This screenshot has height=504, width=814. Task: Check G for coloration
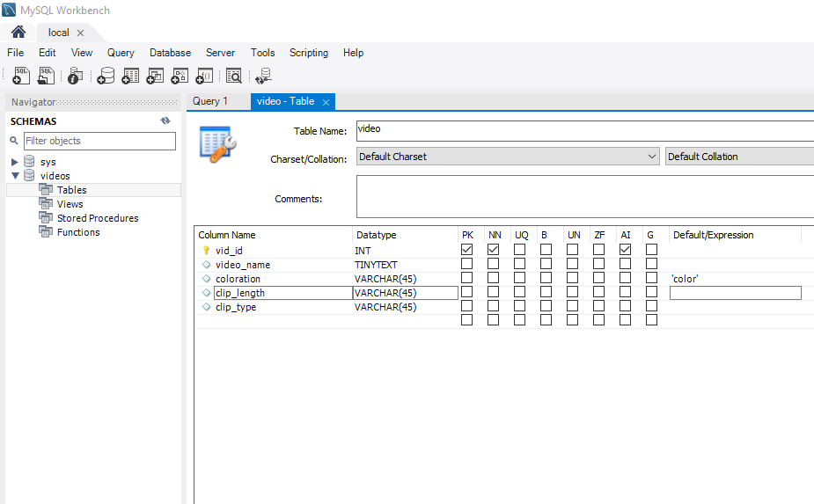pyautogui.click(x=651, y=278)
